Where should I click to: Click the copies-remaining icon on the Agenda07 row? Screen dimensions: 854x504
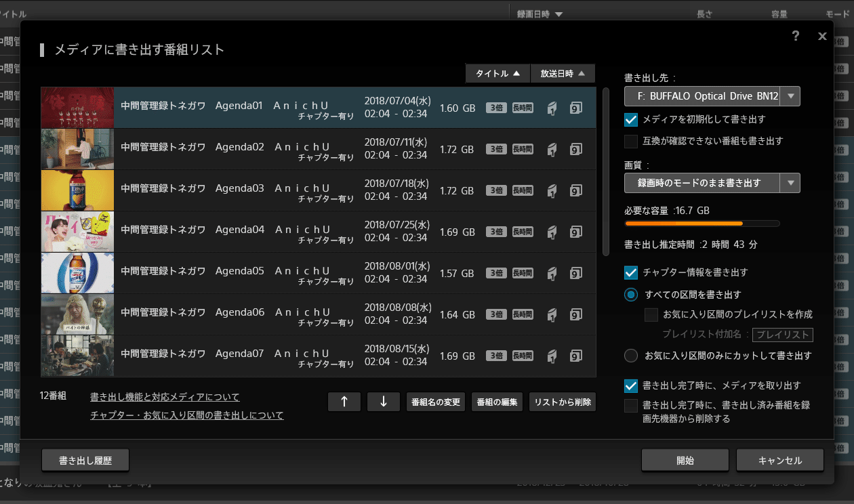[576, 356]
